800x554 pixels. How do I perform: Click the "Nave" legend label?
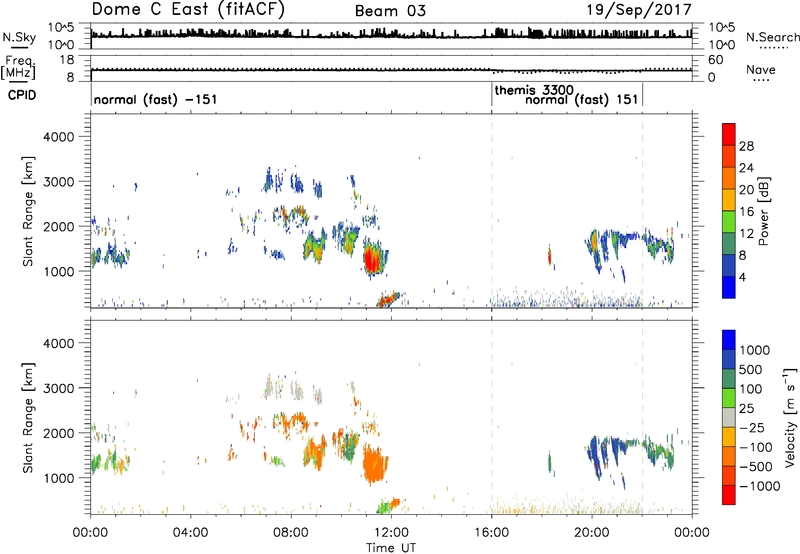[760, 69]
